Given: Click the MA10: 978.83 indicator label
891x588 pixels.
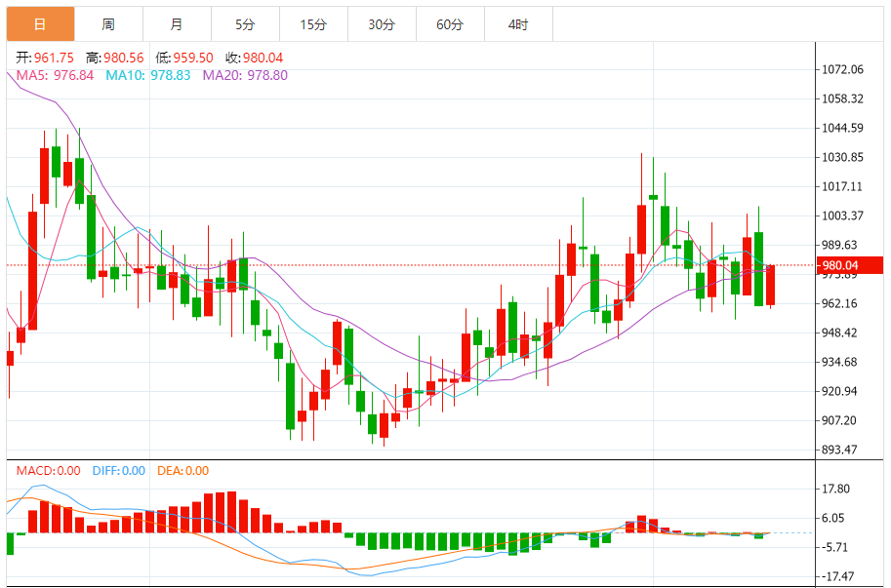Looking at the screenshot, I should pyautogui.click(x=148, y=75).
